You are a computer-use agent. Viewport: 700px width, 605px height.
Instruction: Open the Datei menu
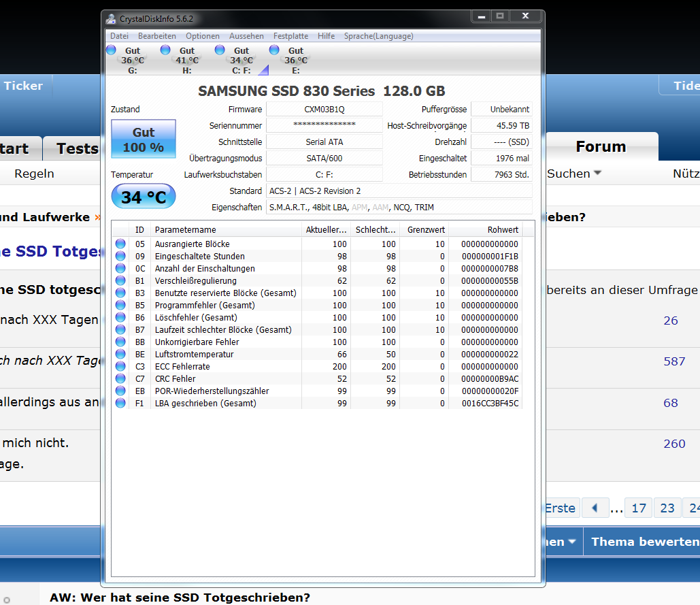pos(119,36)
